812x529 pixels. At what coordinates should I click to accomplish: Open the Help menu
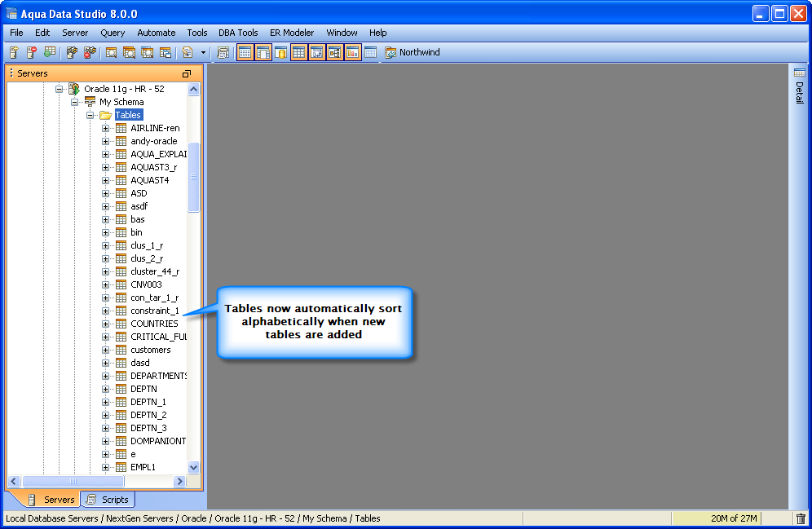tap(378, 33)
